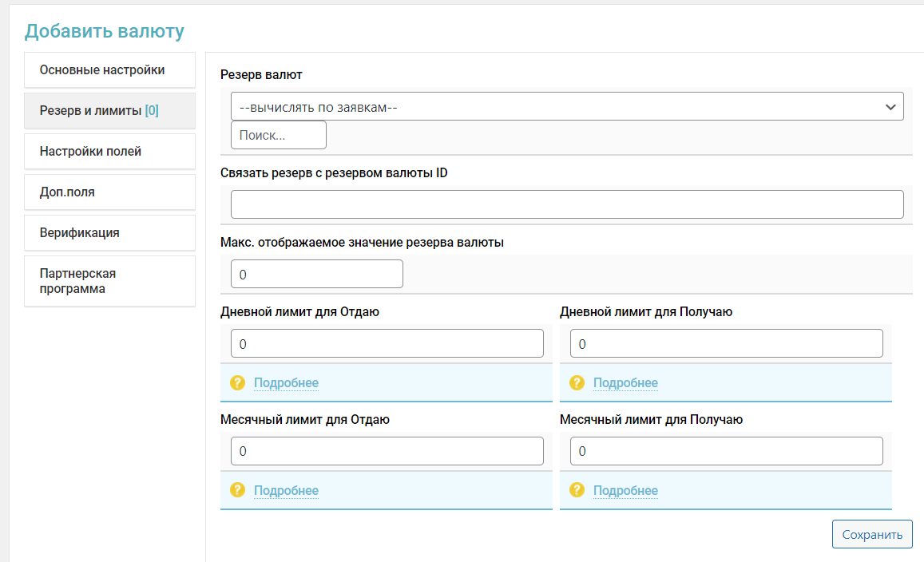
Task: Click the question icon under Месячный лимит для Отдаю
Action: coord(237,490)
